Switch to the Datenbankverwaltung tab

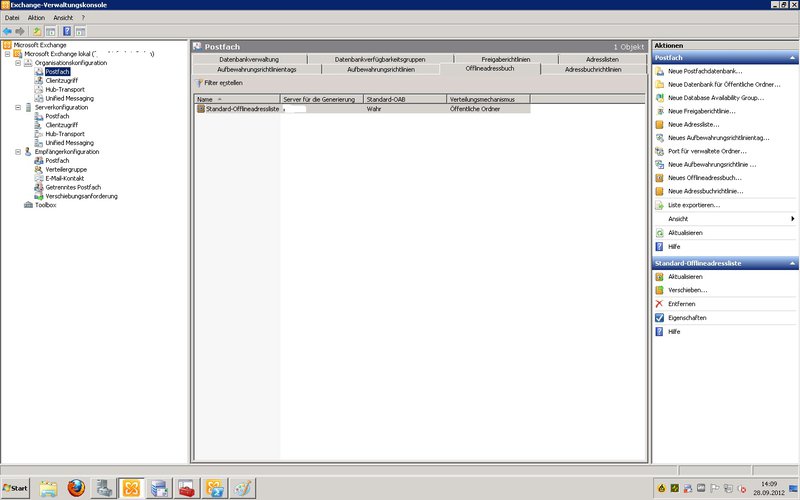point(249,59)
